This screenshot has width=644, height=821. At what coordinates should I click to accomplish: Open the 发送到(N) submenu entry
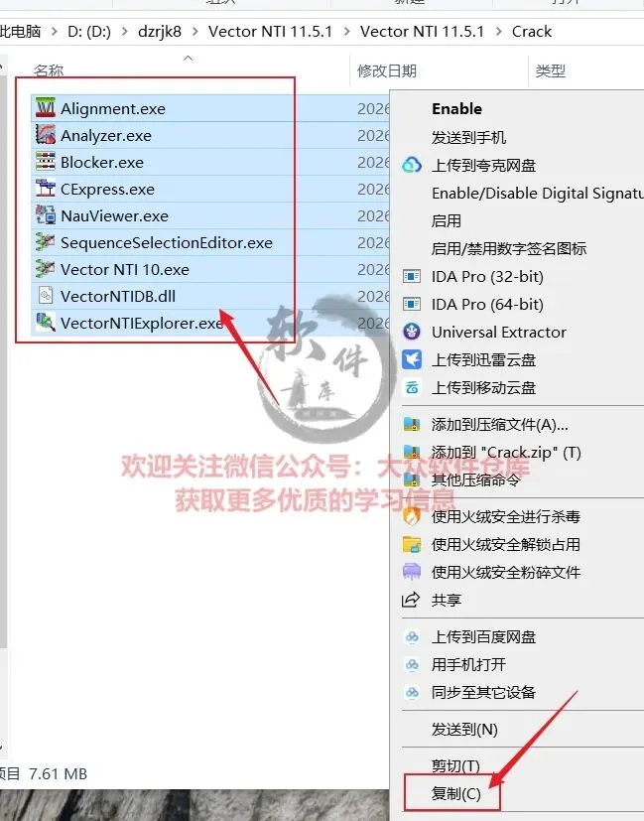464,729
